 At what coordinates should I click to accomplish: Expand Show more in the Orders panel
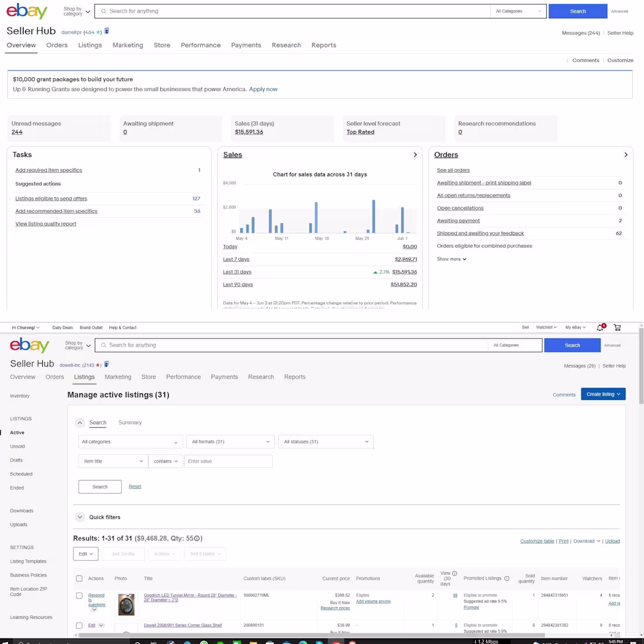pyautogui.click(x=451, y=259)
